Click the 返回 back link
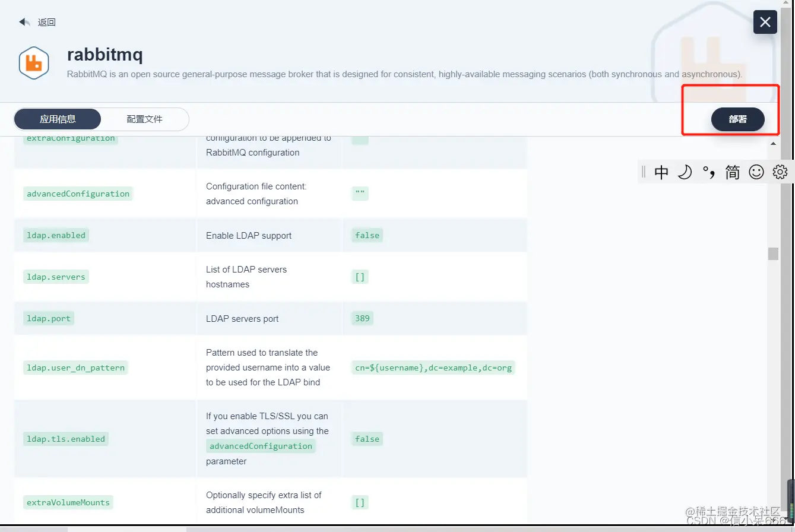Screen dimensions: 795x532 tap(47, 23)
